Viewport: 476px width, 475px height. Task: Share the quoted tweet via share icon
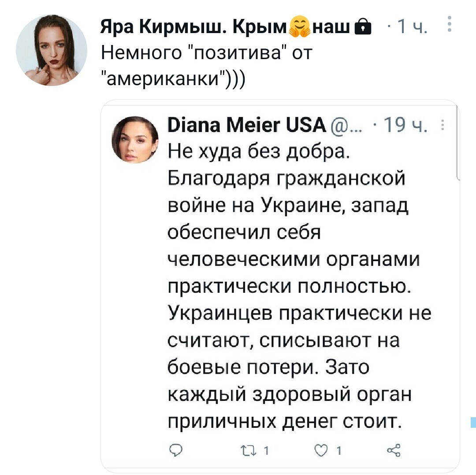394,450
